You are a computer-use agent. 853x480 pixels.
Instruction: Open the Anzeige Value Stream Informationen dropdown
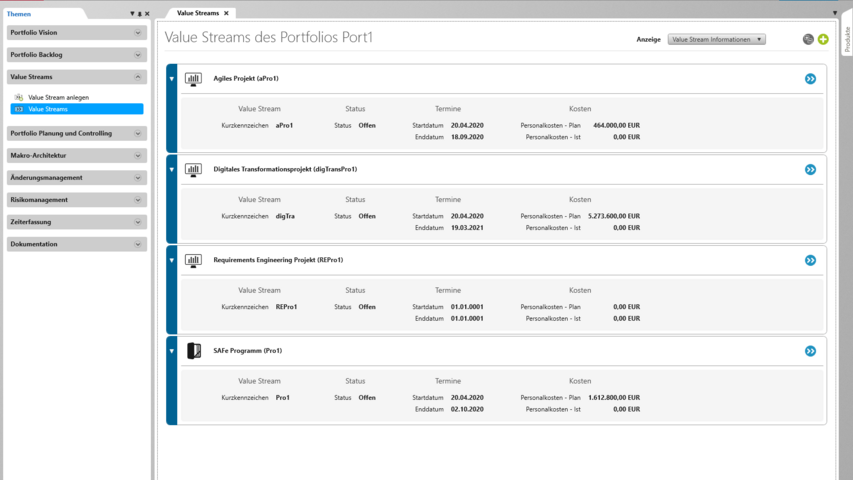point(717,40)
